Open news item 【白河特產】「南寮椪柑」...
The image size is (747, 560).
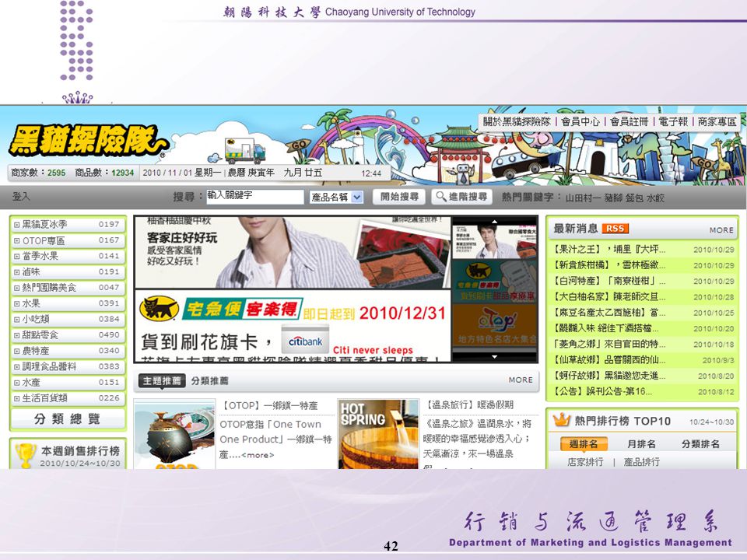pyautogui.click(x=608, y=281)
